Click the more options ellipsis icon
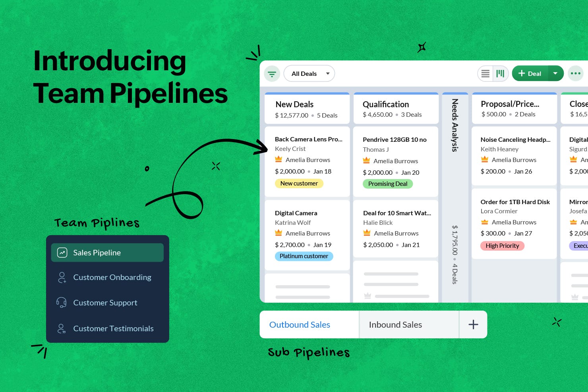 pos(575,73)
